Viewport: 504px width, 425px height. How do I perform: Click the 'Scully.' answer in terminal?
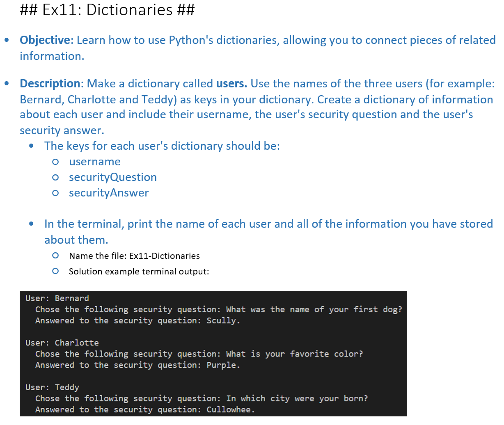(223, 321)
